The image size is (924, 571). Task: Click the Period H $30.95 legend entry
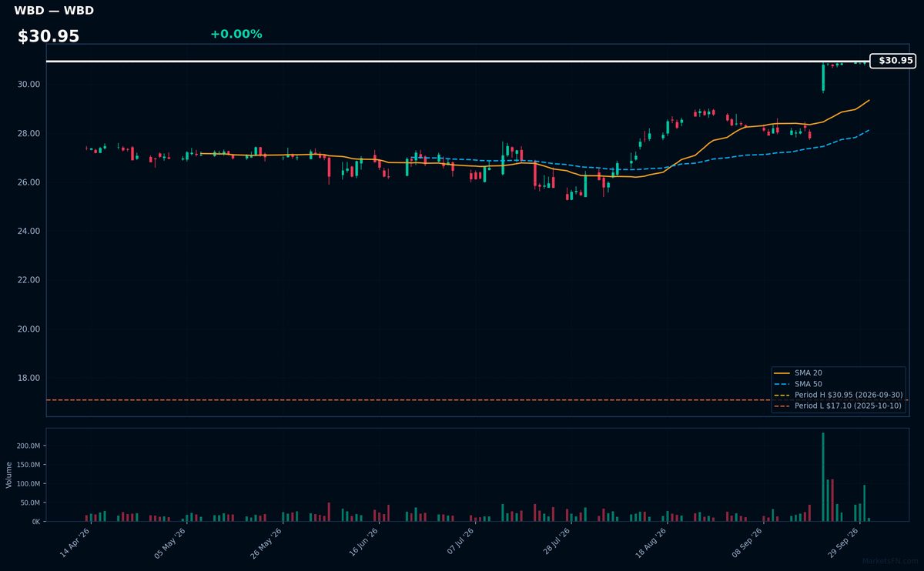838,395
